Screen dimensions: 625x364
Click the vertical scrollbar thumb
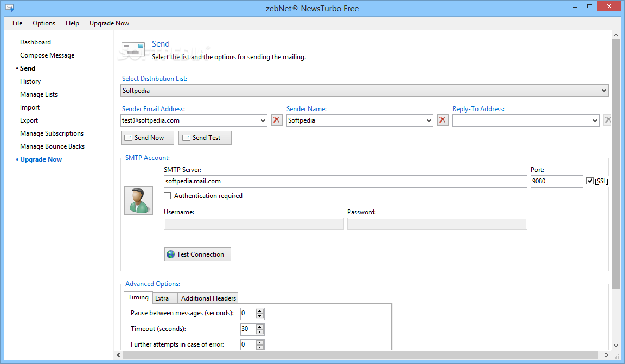[x=616, y=164]
